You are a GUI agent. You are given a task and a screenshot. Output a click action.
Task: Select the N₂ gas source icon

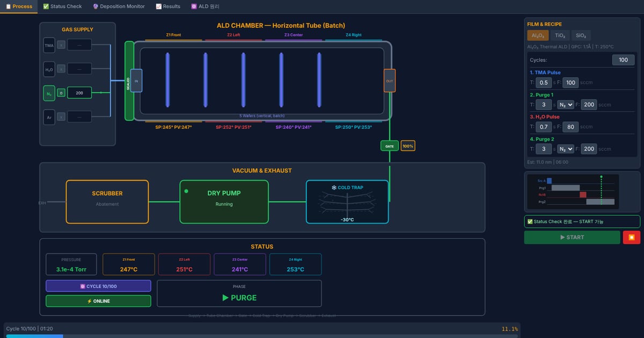49,93
